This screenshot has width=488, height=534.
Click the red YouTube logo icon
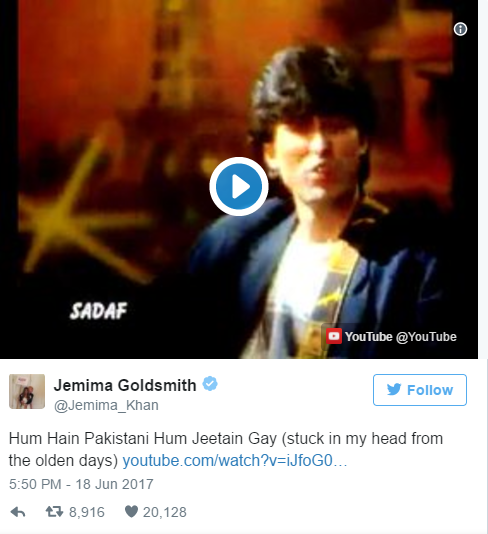[x=334, y=336]
